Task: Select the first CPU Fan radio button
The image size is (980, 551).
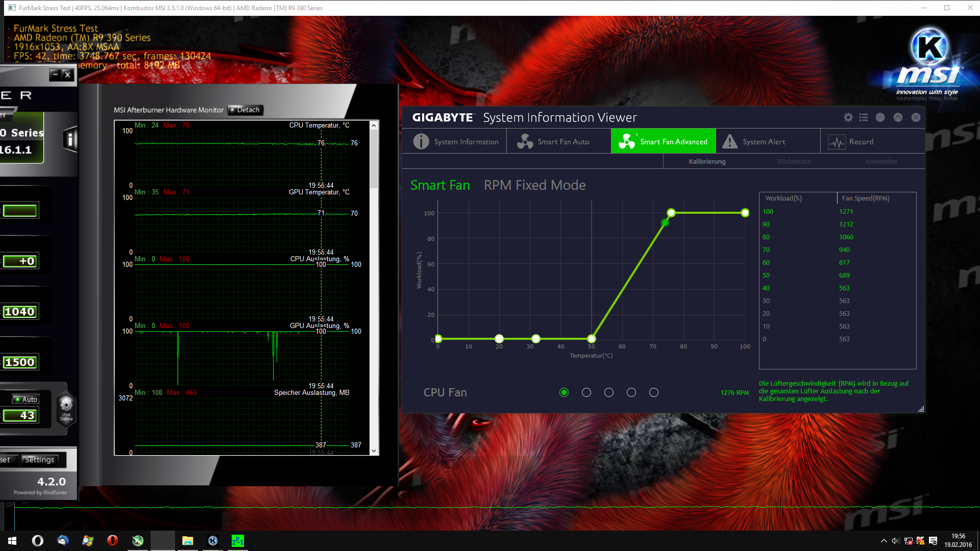Action: [564, 392]
